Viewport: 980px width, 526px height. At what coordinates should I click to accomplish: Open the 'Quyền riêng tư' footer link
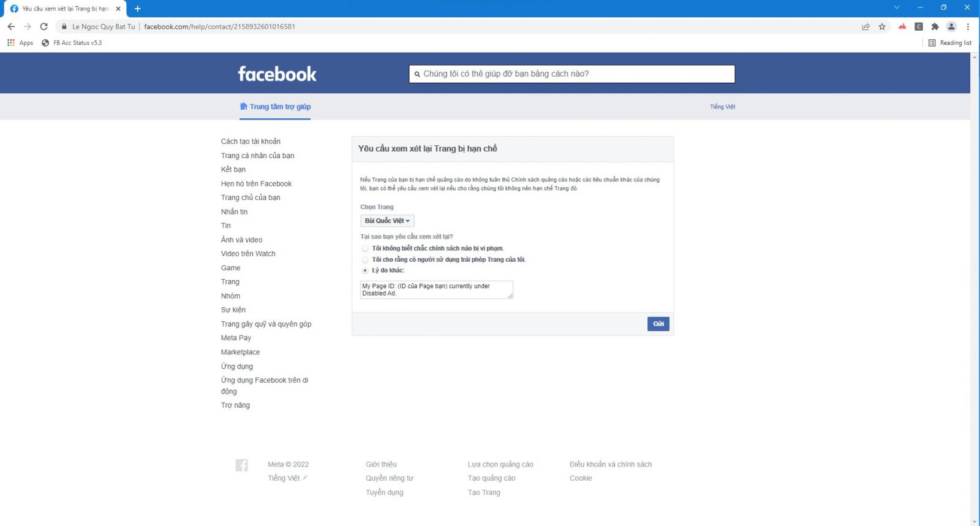click(x=390, y=478)
